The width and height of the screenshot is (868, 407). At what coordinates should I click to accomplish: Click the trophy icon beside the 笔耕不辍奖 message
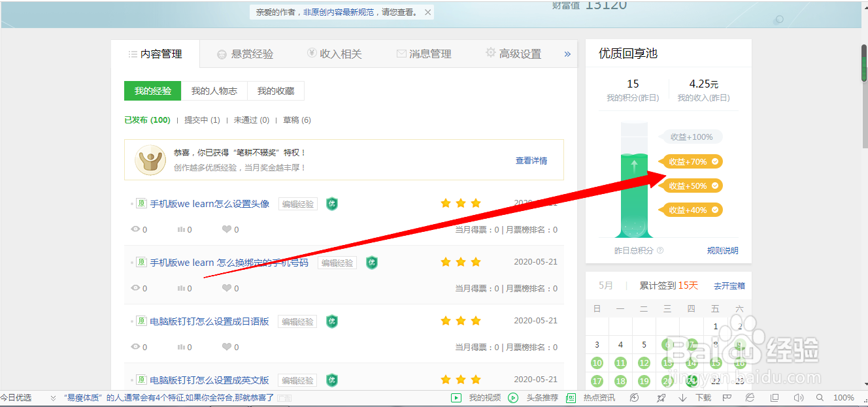150,159
